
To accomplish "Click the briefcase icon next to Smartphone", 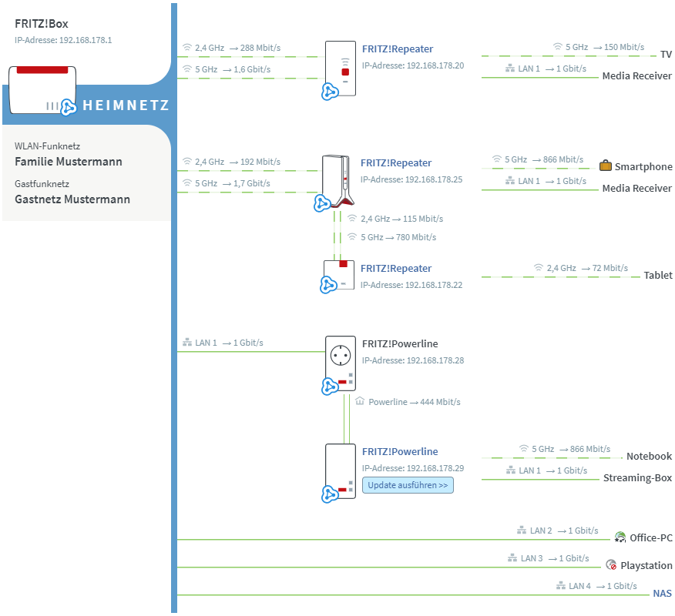I will point(605,166).
